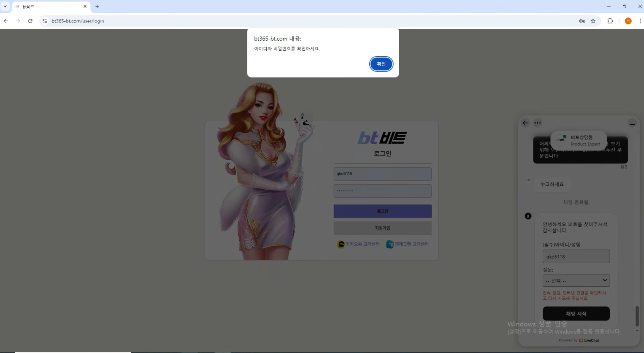Screen dimensions: 644x353
Task: Open the Chrome three-dot menu
Action: pyautogui.click(x=640, y=21)
